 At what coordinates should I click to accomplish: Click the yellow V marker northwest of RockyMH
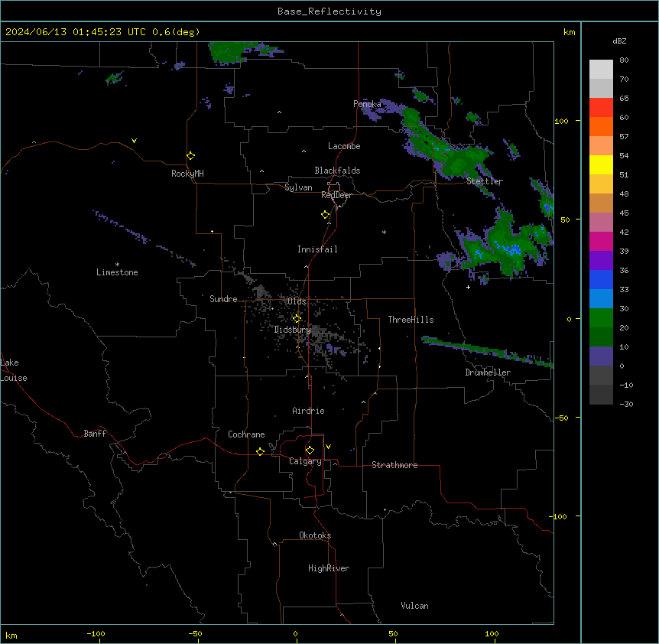[x=134, y=141]
